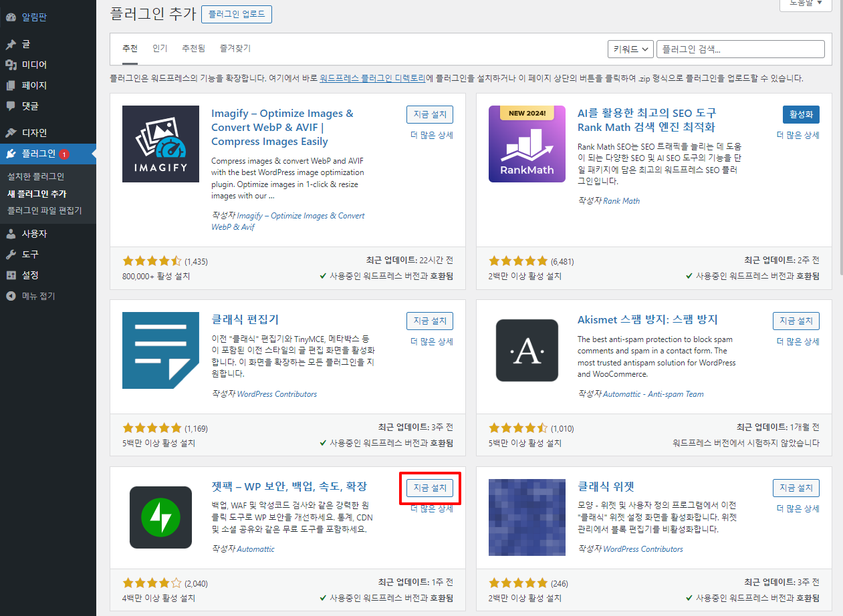Click the 디자인 paintbrush icon
843x616 pixels.
pos(11,133)
